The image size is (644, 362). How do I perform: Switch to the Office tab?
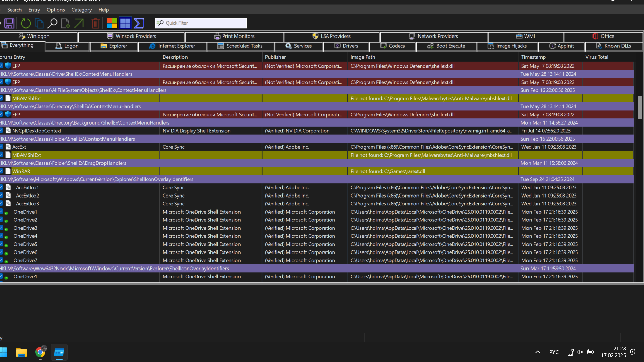click(x=603, y=36)
